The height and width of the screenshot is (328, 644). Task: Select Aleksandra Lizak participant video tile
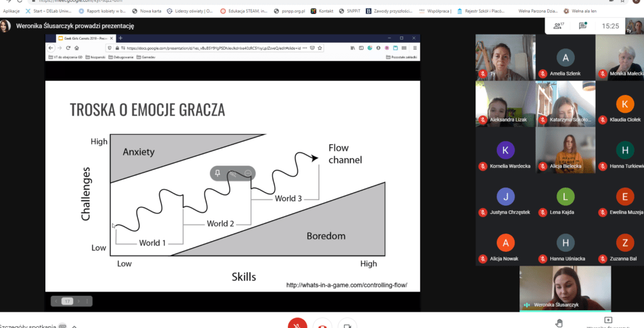tap(505, 104)
